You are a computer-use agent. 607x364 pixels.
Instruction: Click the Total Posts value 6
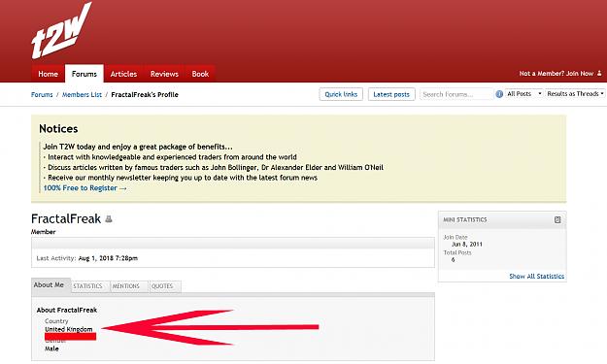click(453, 259)
